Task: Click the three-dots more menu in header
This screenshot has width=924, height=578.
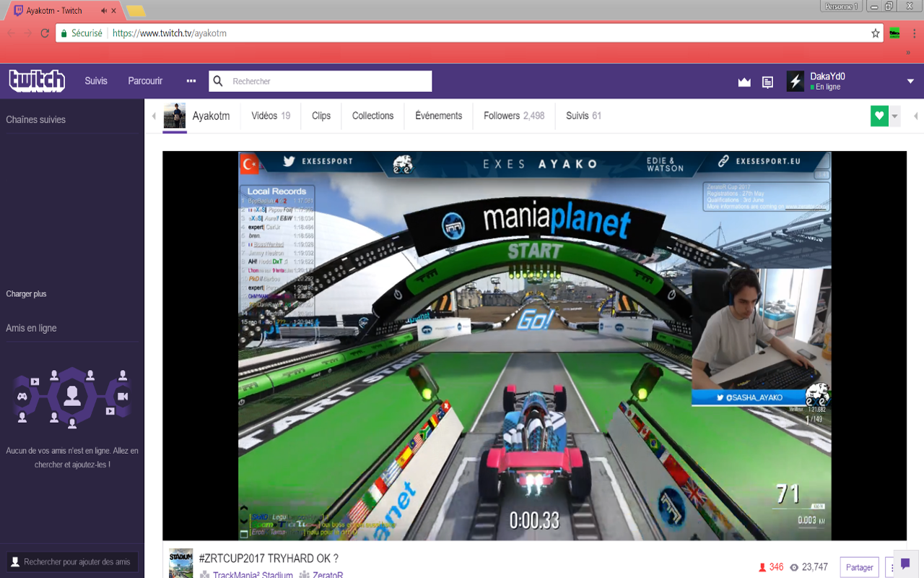Action: (x=191, y=81)
